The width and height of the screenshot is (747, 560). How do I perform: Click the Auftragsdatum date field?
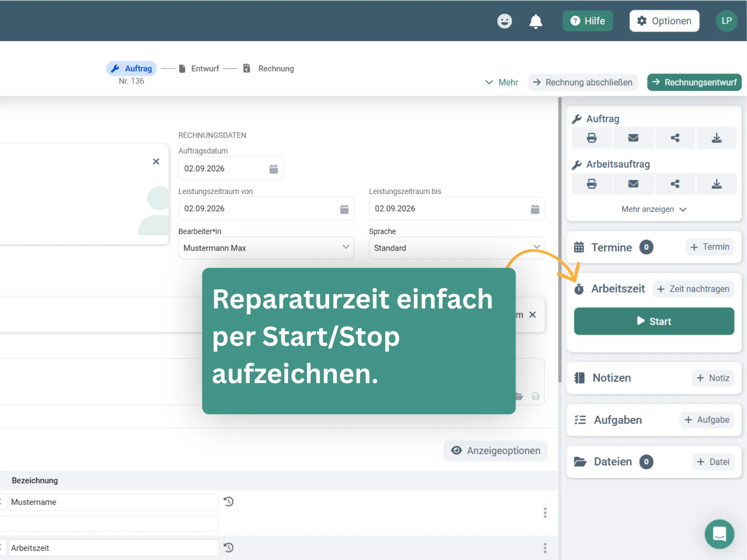tap(231, 168)
